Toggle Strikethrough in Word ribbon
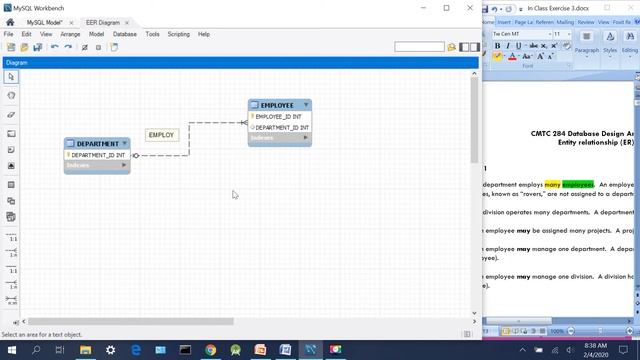The height and width of the screenshot is (360, 640). click(533, 46)
